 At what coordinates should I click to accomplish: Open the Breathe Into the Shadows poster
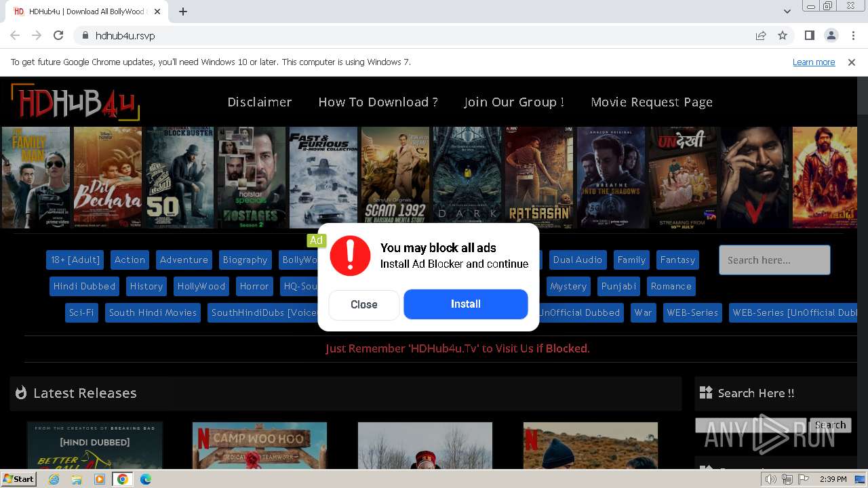611,178
